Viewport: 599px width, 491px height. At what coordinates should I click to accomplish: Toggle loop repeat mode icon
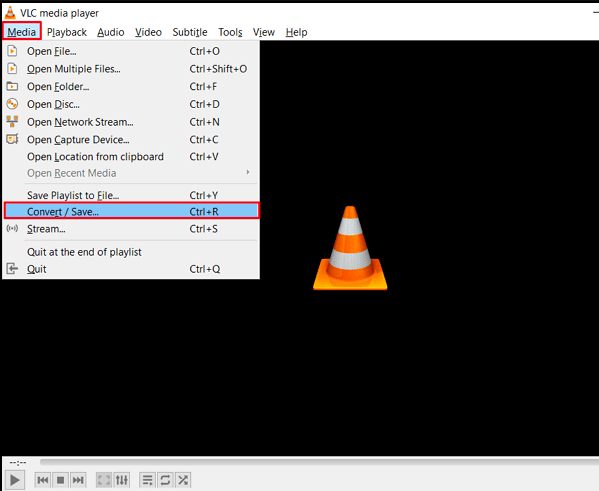pyautogui.click(x=165, y=480)
